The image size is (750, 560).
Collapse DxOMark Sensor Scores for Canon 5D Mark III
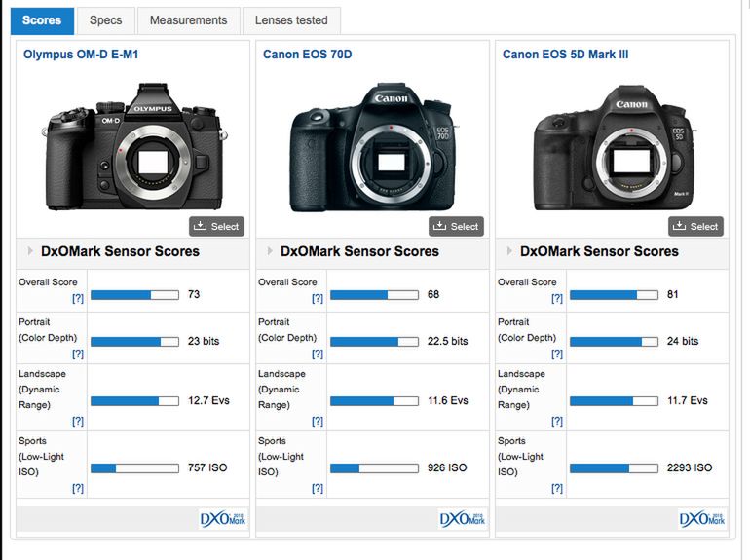(x=509, y=251)
